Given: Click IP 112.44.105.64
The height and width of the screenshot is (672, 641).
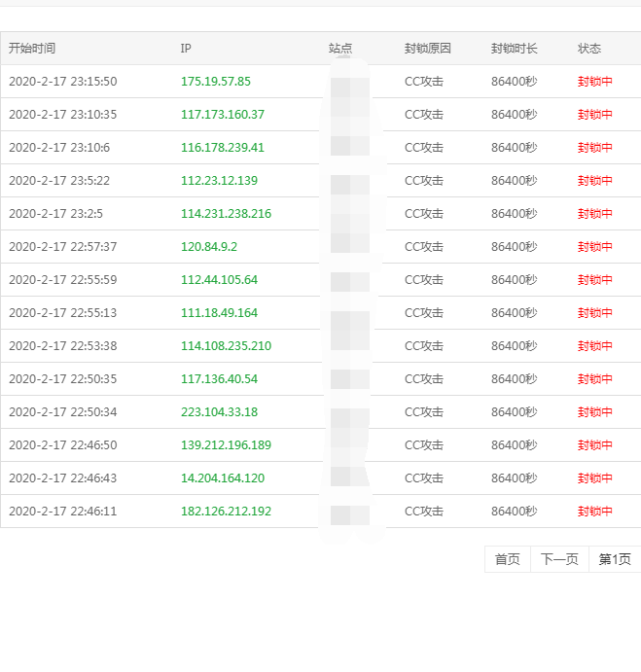Looking at the screenshot, I should point(219,280).
